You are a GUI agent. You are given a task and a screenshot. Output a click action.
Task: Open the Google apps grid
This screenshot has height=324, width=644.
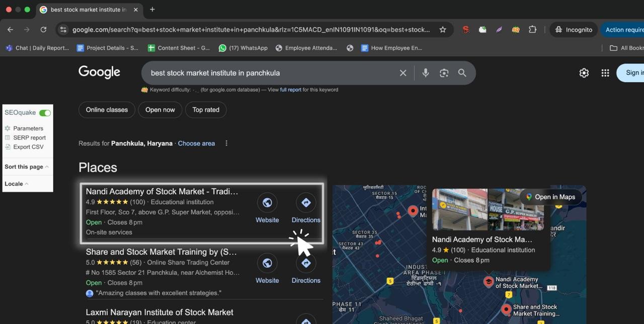point(605,73)
